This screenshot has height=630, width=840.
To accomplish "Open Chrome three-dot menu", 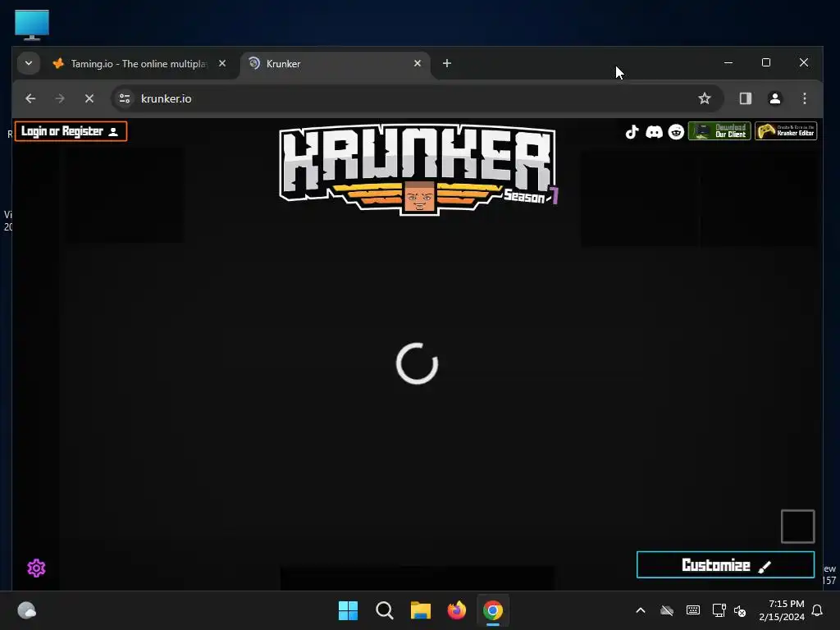I will [805, 98].
